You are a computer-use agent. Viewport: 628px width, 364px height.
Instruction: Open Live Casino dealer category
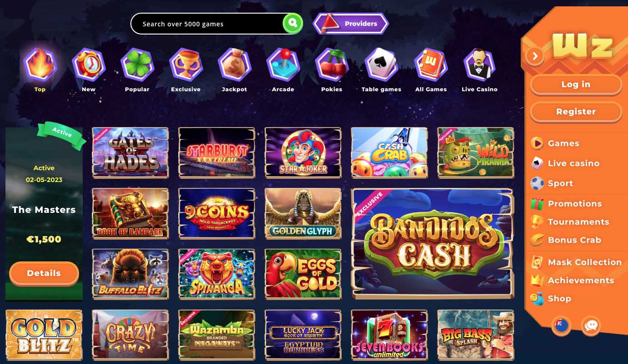pyautogui.click(x=479, y=65)
